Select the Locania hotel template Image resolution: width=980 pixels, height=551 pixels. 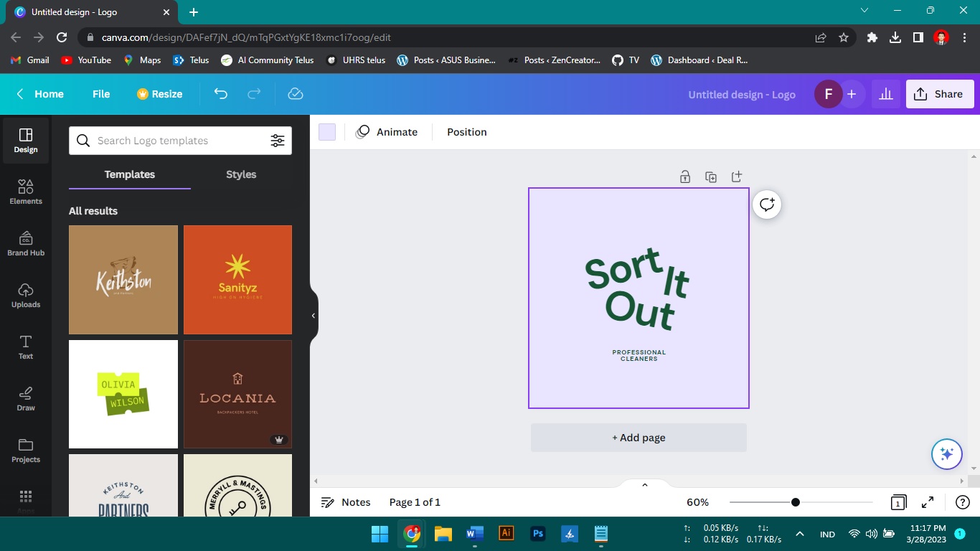(x=237, y=394)
